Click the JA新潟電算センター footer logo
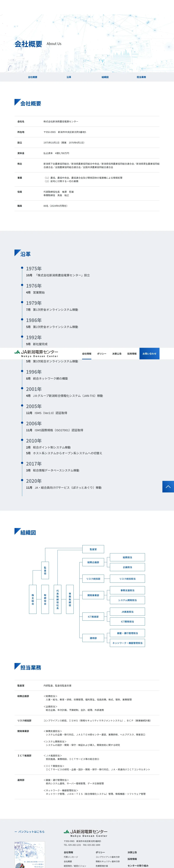 [x=86, y=833]
